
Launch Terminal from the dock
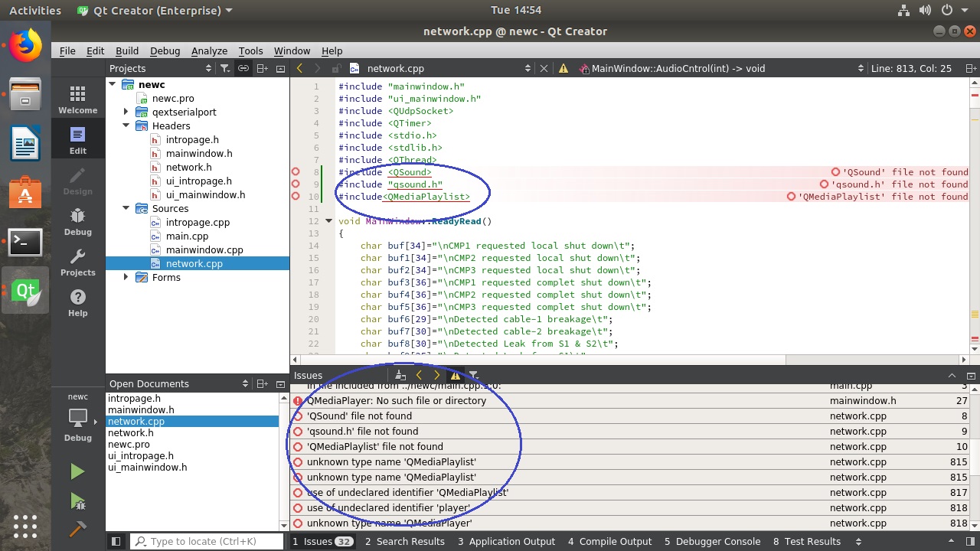25,243
